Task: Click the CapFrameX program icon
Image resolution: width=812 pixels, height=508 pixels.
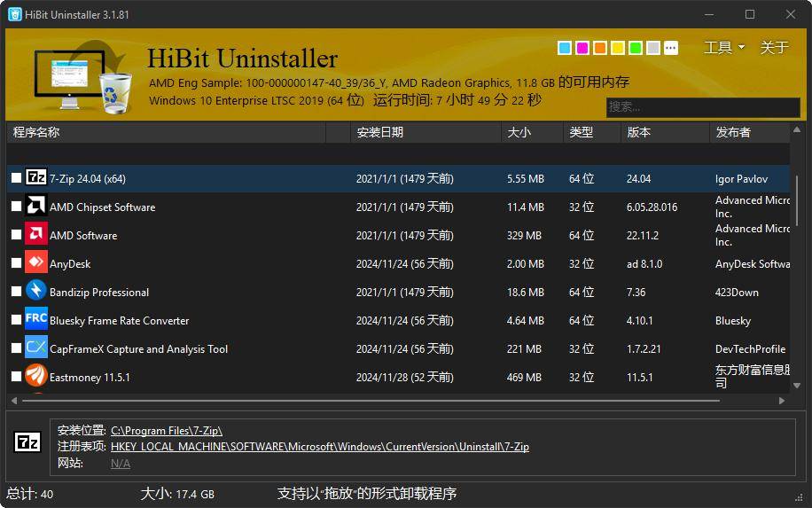Action: pos(36,348)
